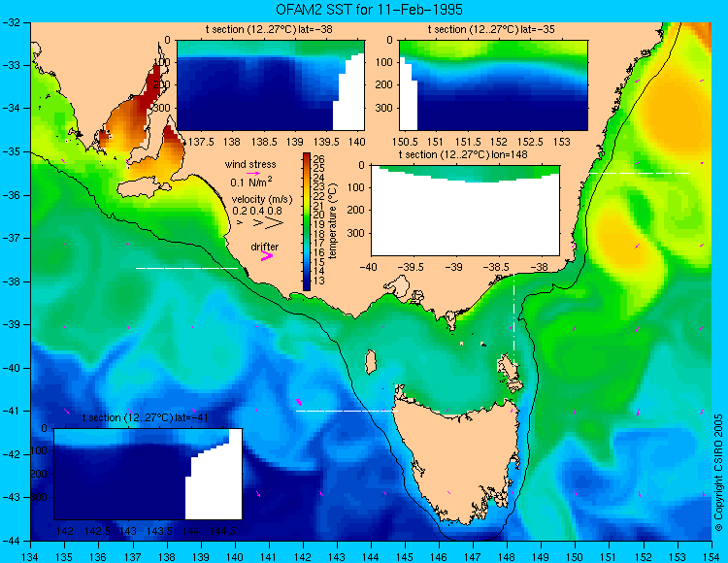The height and width of the screenshot is (563, 728).
Task: Click the "velocity (m/s)" legend label
Action: click(262, 200)
